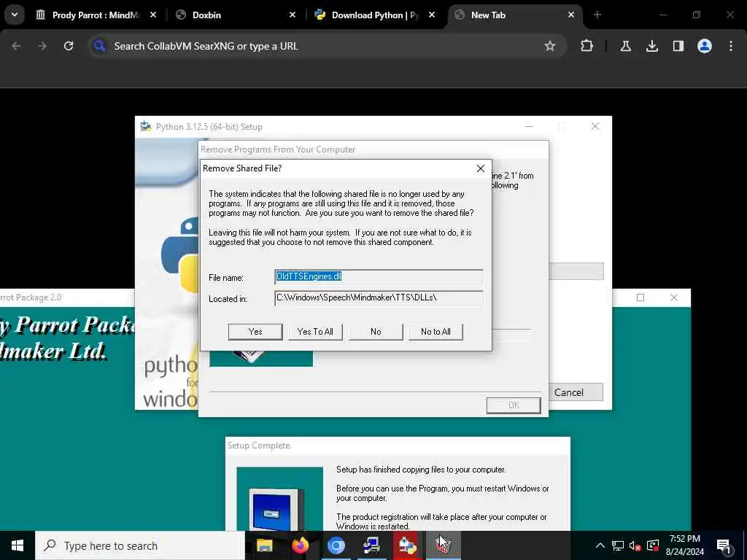The width and height of the screenshot is (747, 560).
Task: Open the browser three-dot menu
Action: click(731, 46)
